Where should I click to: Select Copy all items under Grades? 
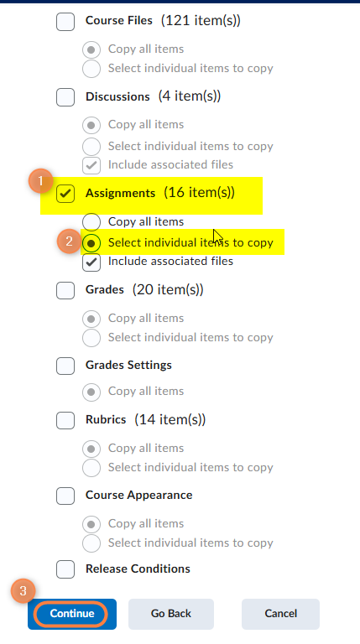91,319
